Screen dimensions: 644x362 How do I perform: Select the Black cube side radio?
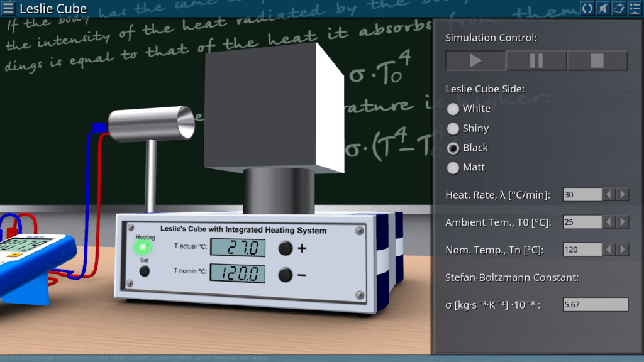click(453, 148)
